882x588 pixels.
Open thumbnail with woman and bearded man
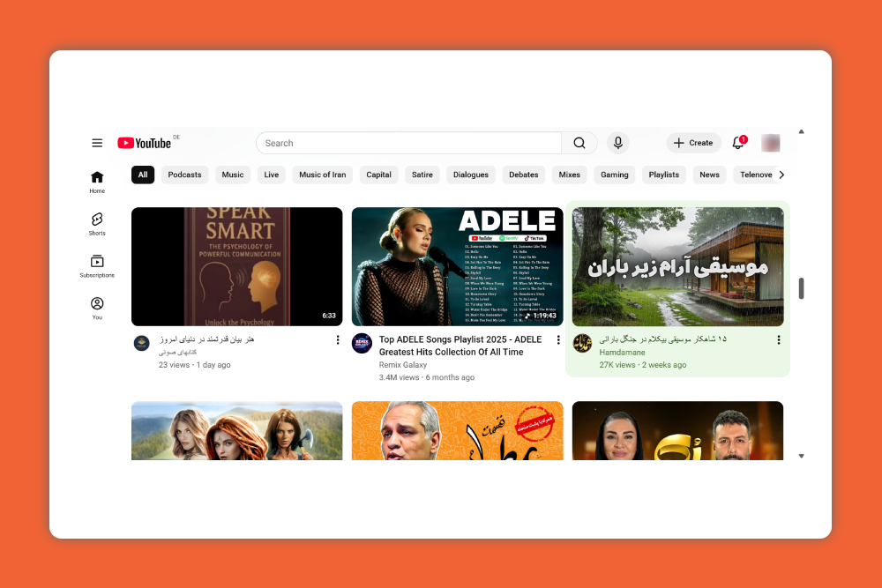coord(677,430)
